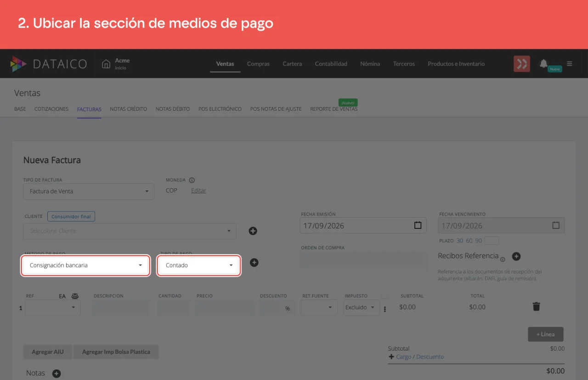Set plazo to 30 days
Image resolution: width=588 pixels, height=380 pixels.
tap(460, 241)
